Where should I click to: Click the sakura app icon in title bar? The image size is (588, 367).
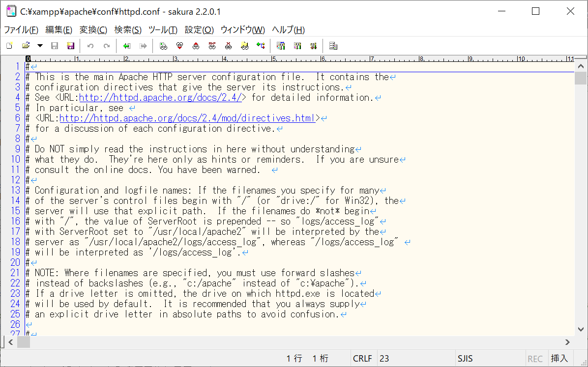11,11
